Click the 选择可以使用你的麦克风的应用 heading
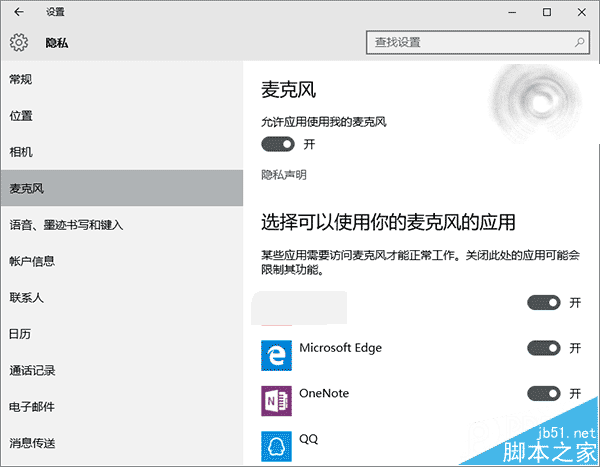Viewport: 600px width, 467px height. point(388,222)
